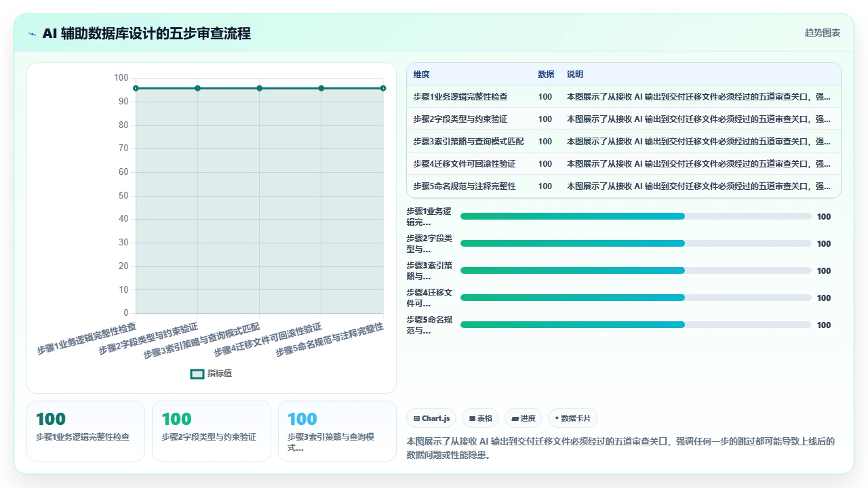
Task: Click the value 100 of the 步骤5命名规范与… progress row
Action: click(824, 325)
